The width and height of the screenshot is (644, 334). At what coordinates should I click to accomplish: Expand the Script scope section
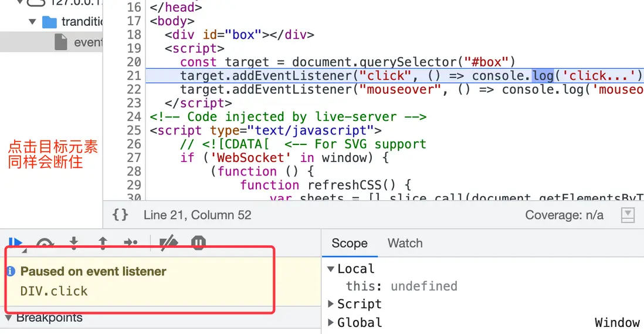pos(331,304)
